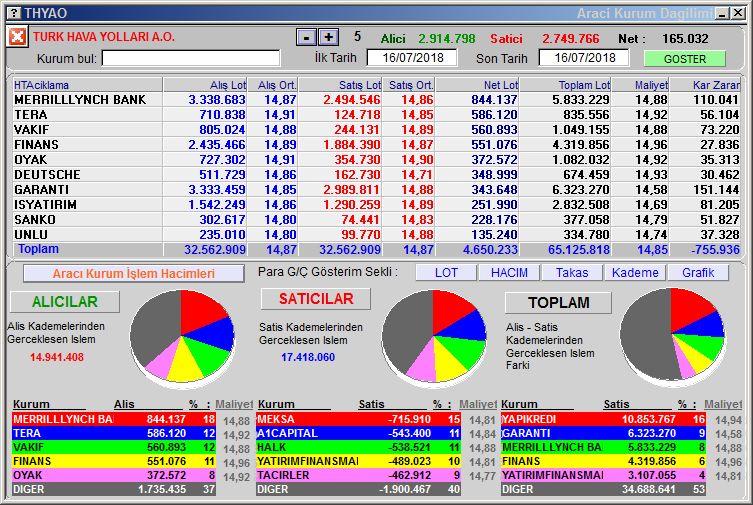Click DIGER row in total list

(603, 489)
